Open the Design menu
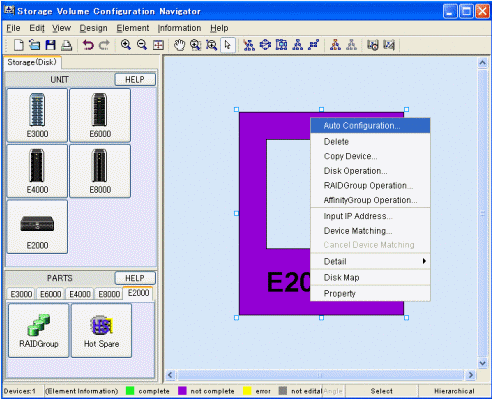492x399 pixels. click(93, 28)
